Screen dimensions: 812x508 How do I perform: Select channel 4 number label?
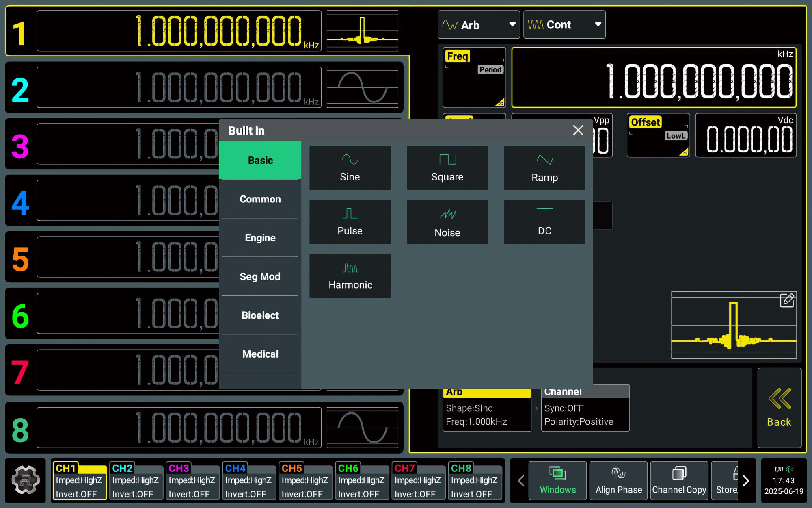tap(20, 203)
